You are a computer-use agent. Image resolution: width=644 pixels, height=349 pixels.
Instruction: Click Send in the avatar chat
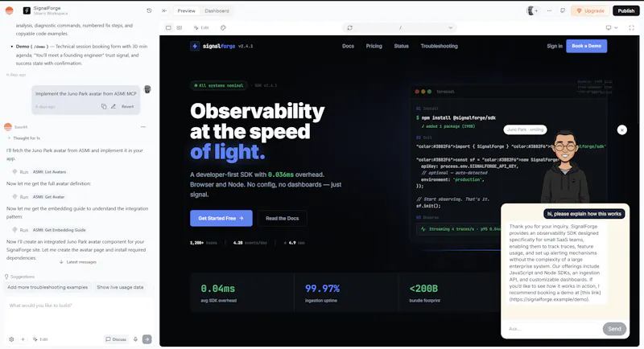(614, 329)
